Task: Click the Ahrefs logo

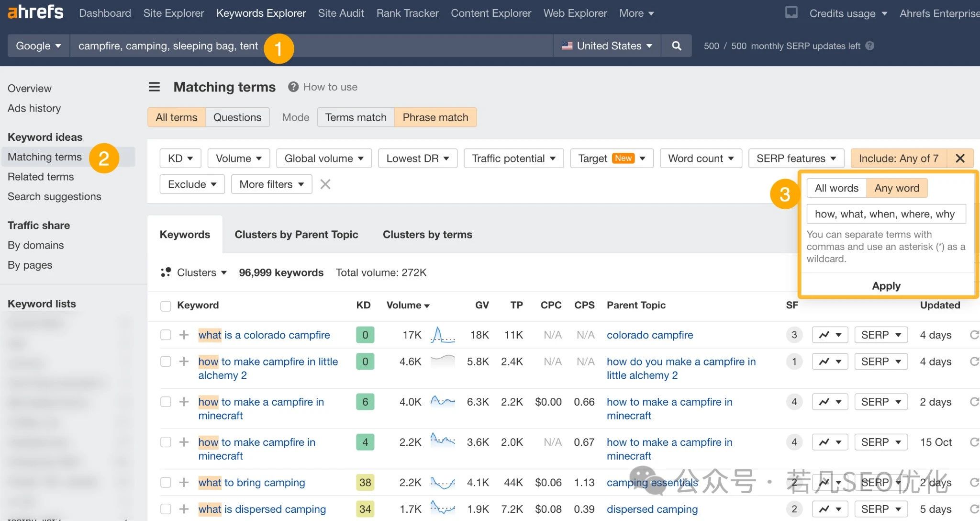Action: pyautogui.click(x=35, y=12)
